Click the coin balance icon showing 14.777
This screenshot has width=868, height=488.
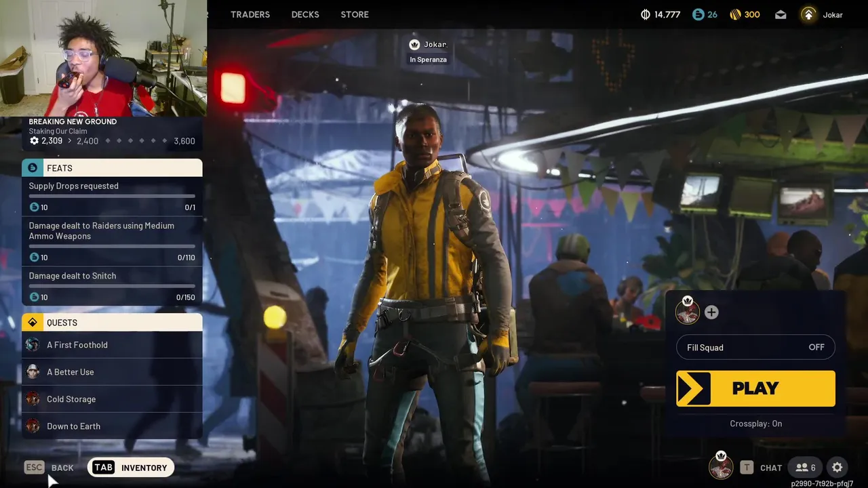pyautogui.click(x=646, y=14)
